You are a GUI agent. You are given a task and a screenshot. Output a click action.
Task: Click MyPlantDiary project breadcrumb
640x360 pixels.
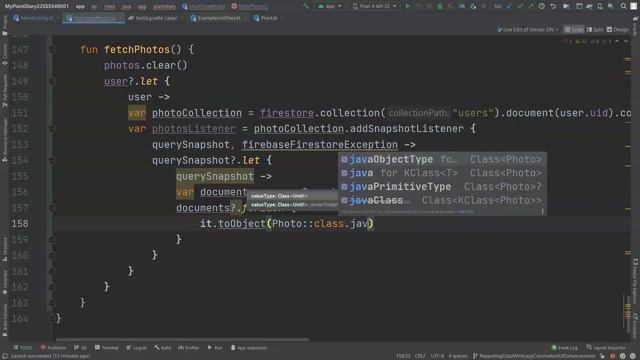37,6
